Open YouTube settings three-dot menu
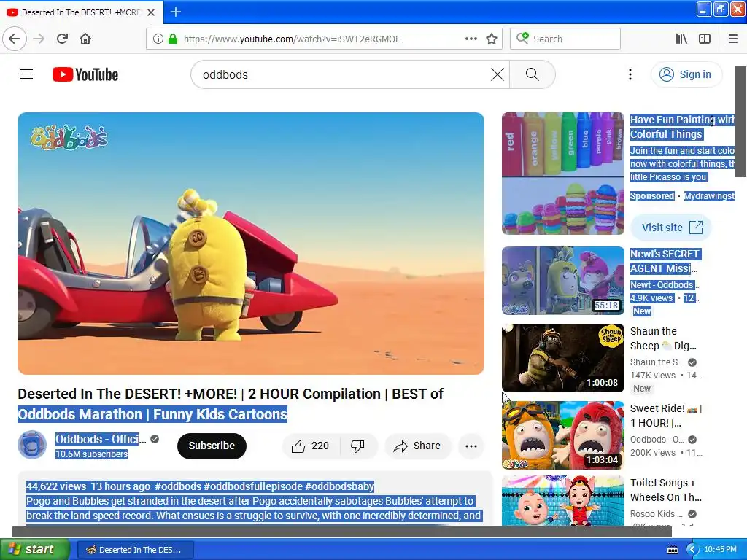This screenshot has width=747, height=560. (x=630, y=74)
